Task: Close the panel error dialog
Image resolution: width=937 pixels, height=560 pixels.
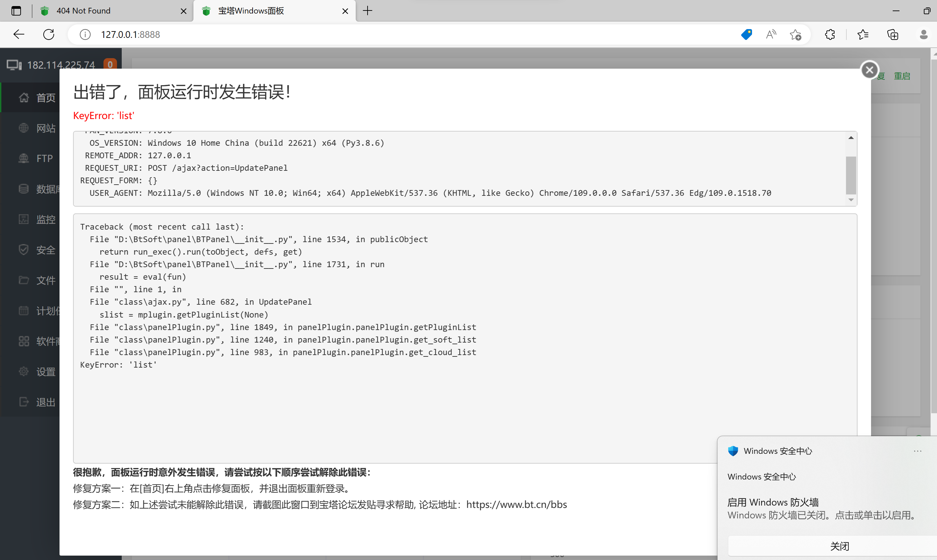Action: [869, 70]
